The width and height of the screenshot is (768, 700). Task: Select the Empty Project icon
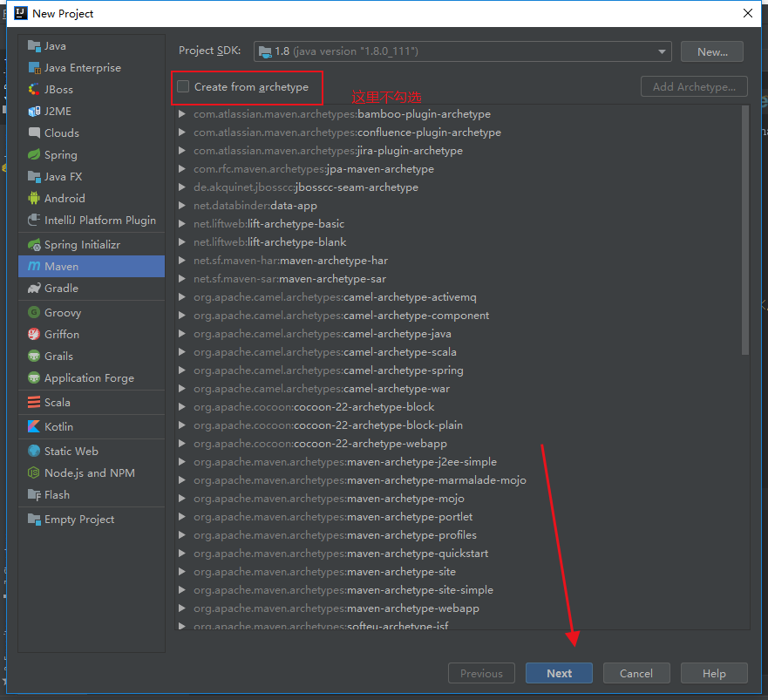click(x=34, y=520)
